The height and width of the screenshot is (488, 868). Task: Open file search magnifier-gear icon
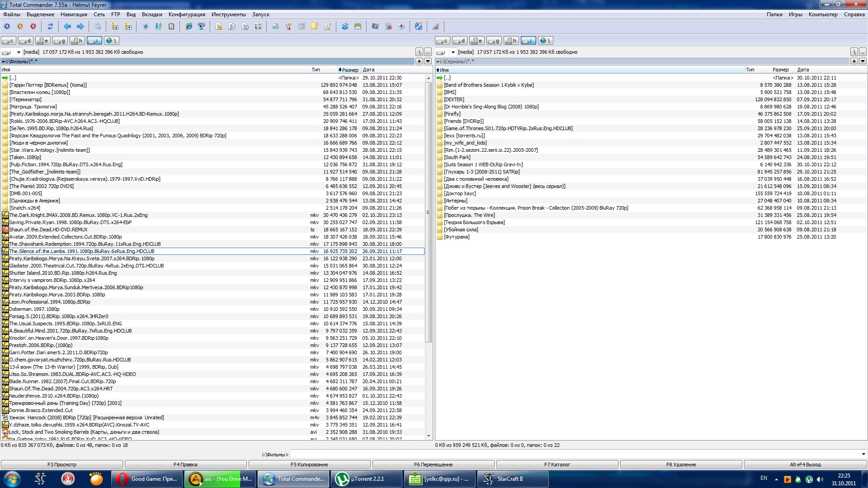tap(98, 27)
